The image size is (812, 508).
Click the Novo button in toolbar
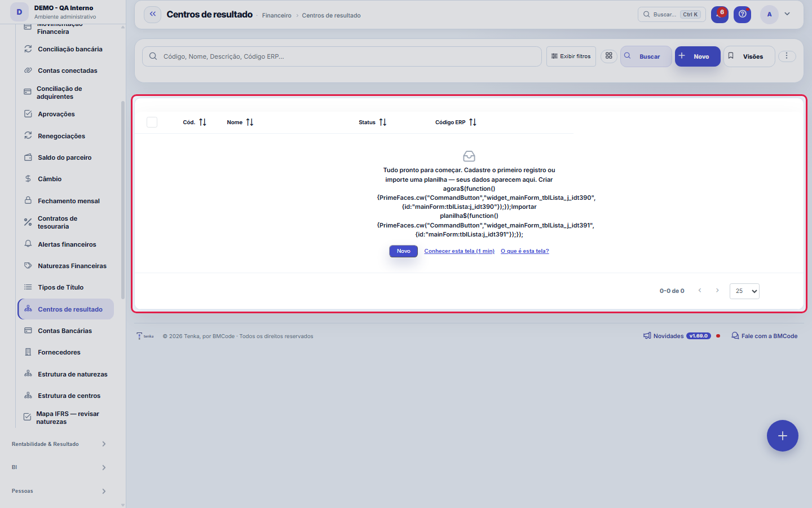click(x=698, y=56)
